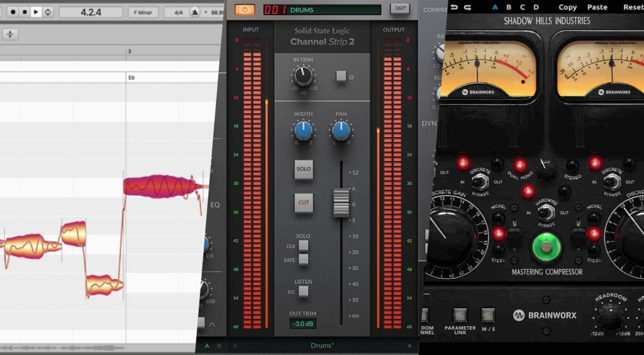Flip the Hardwire bypass toggle switch
Viewport: 644px width, 355px height.
pos(547,212)
